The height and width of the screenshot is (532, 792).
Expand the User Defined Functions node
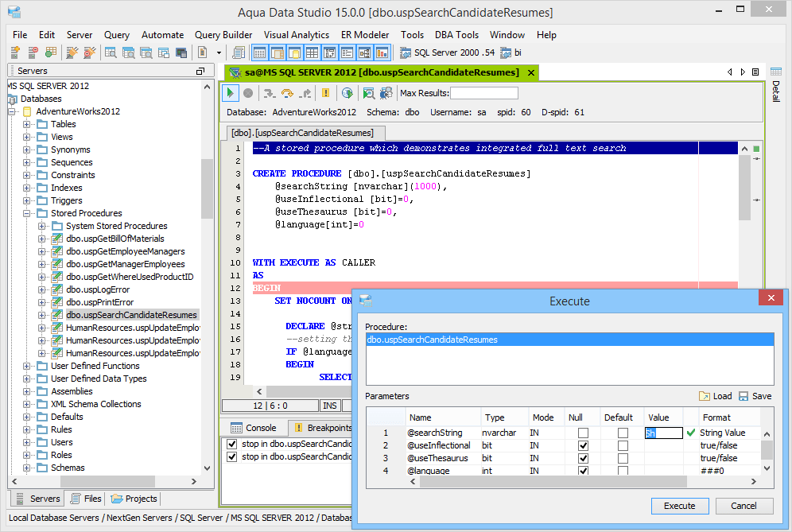tap(27, 366)
